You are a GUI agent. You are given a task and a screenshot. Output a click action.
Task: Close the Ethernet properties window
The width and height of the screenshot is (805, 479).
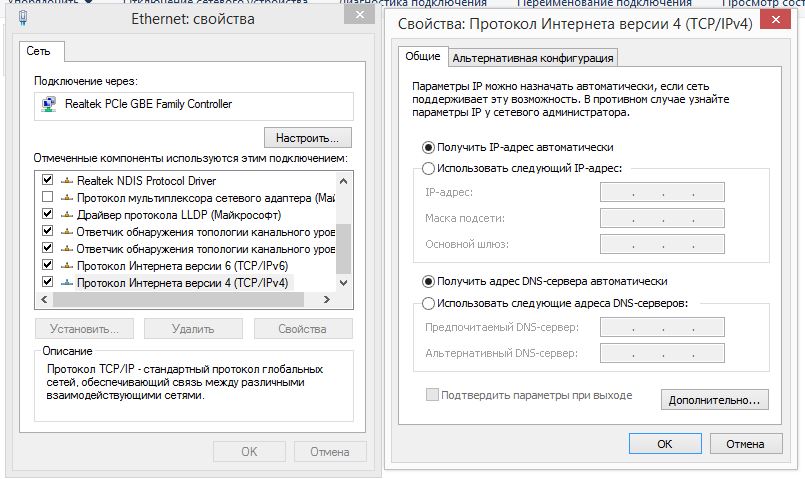point(360,15)
